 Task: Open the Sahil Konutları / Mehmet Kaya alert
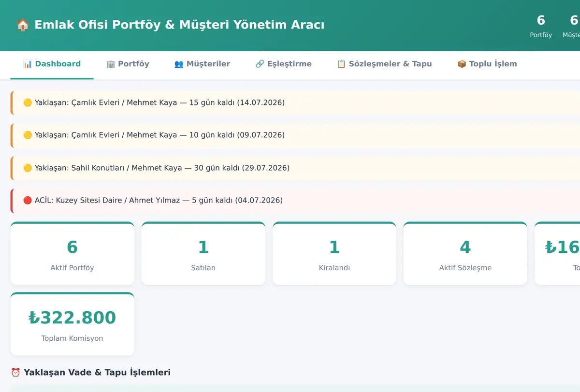295,168
